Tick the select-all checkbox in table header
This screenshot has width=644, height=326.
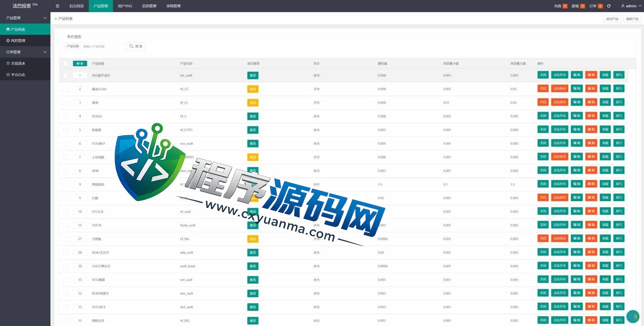66,64
